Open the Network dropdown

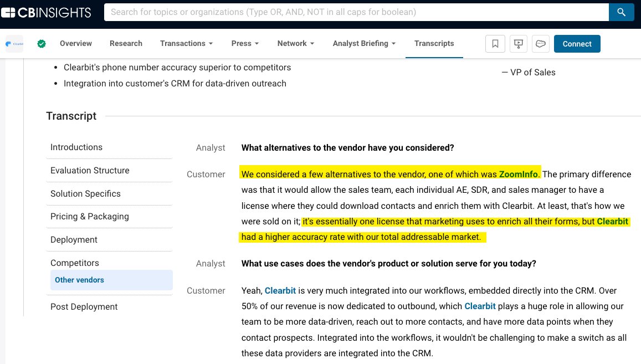(x=295, y=43)
